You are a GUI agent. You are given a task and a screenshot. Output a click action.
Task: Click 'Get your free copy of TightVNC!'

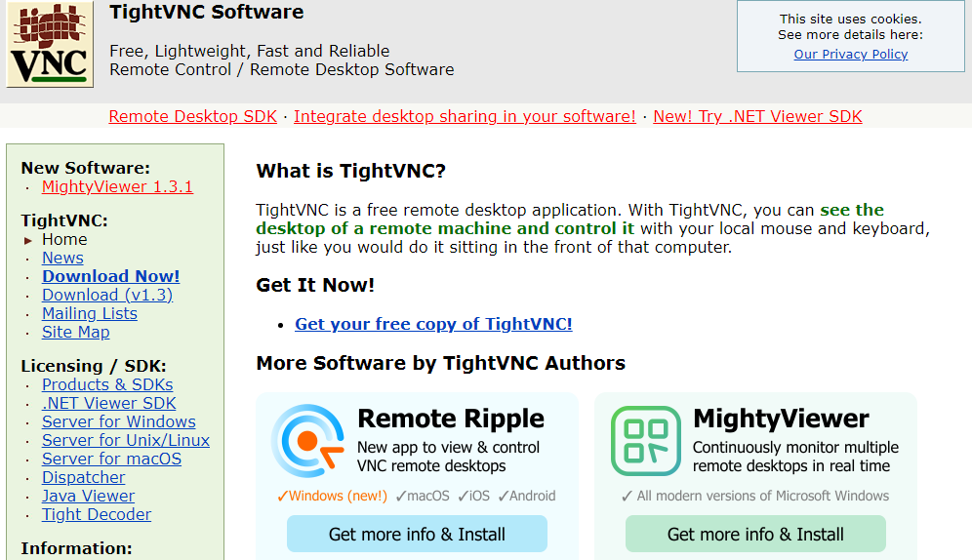click(433, 324)
